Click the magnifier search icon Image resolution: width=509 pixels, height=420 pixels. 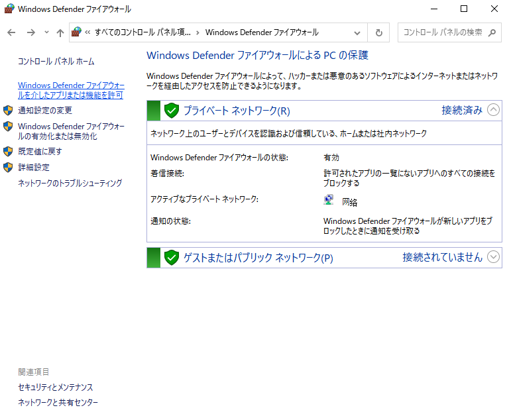tap(492, 32)
